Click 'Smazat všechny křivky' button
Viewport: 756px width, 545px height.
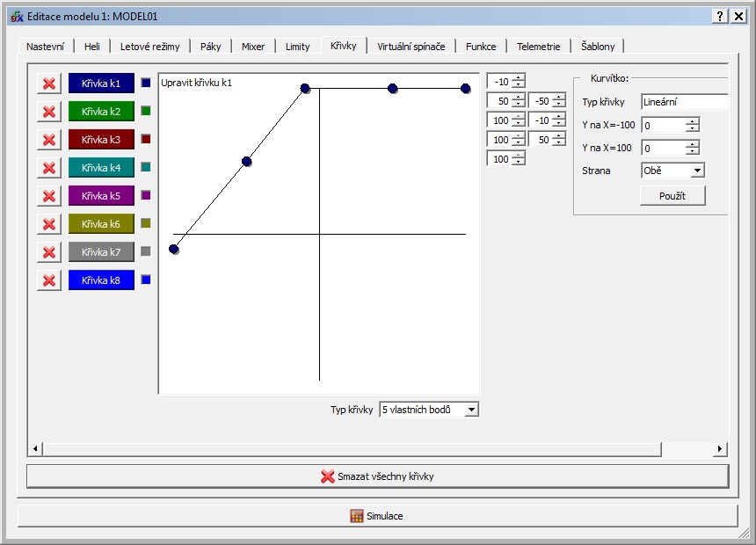click(377, 476)
